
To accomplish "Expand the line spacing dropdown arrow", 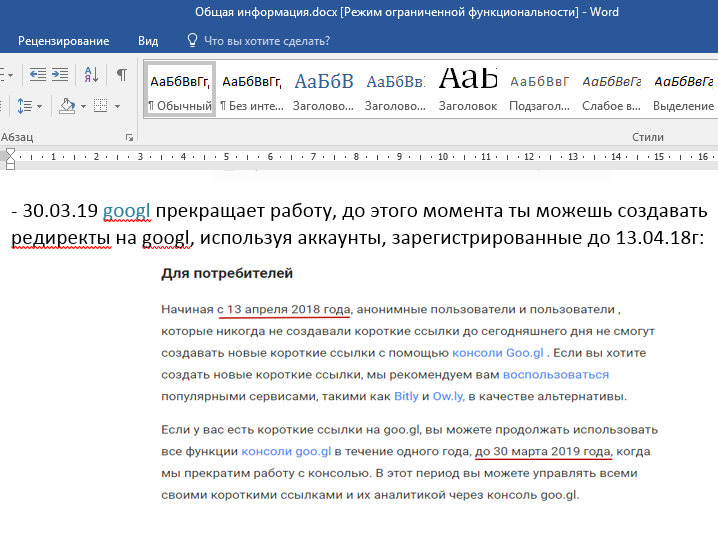I will pos(40,107).
